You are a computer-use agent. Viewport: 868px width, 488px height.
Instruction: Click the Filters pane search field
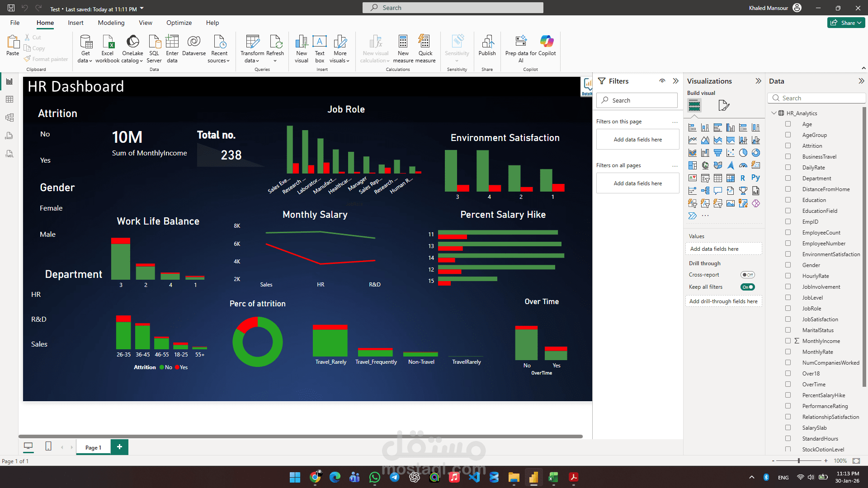click(x=637, y=100)
